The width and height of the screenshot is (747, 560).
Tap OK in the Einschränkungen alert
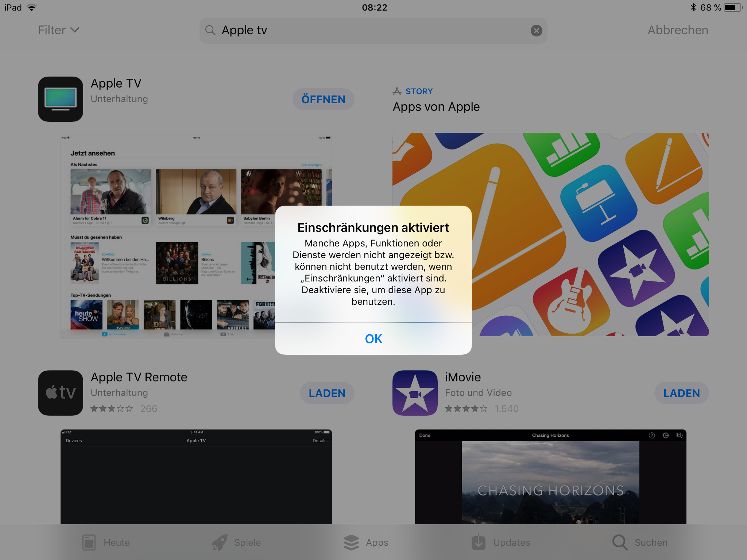(373, 339)
